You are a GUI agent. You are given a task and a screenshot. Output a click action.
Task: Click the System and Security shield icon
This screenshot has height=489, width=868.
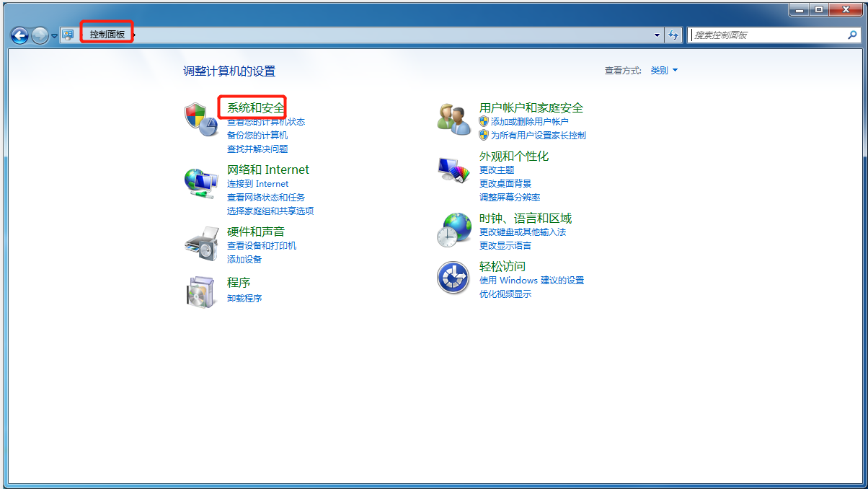200,119
